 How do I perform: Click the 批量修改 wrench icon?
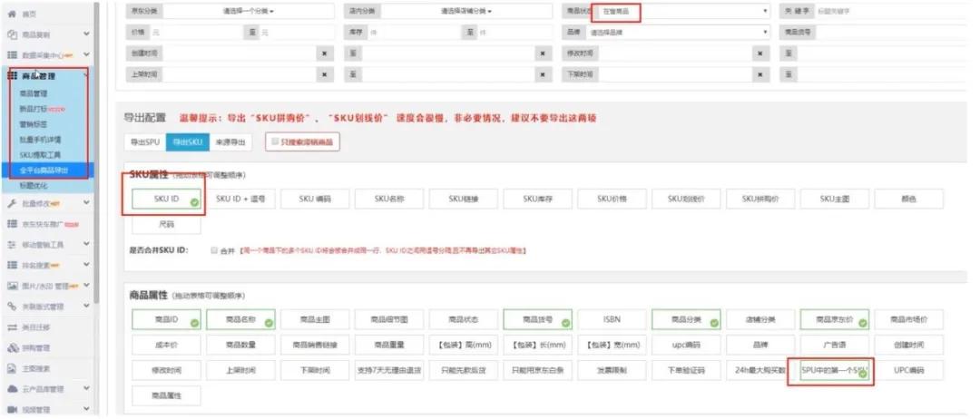point(11,203)
